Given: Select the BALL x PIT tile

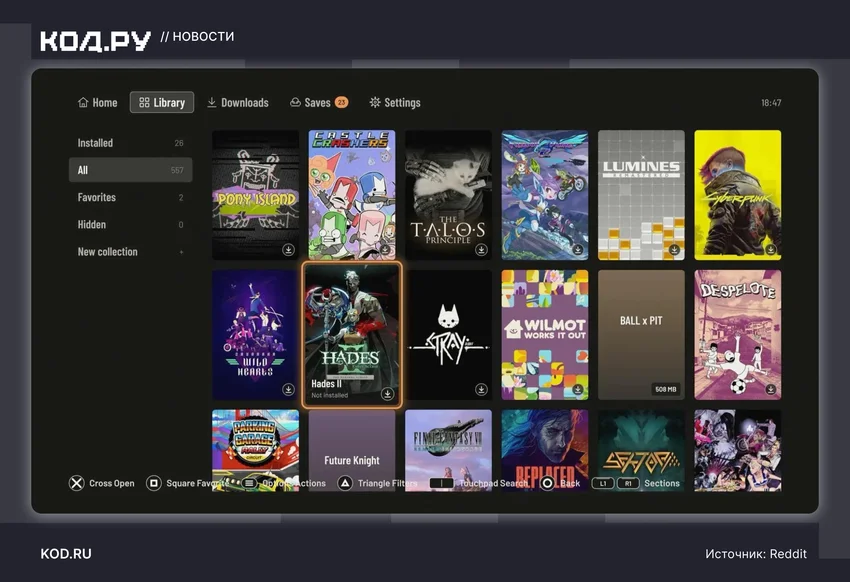Looking at the screenshot, I should (641, 335).
